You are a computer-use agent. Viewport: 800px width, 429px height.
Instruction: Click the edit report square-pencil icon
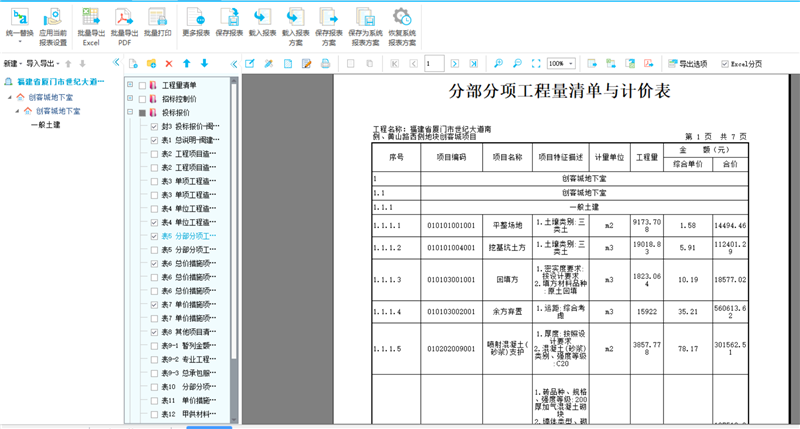[x=249, y=64]
